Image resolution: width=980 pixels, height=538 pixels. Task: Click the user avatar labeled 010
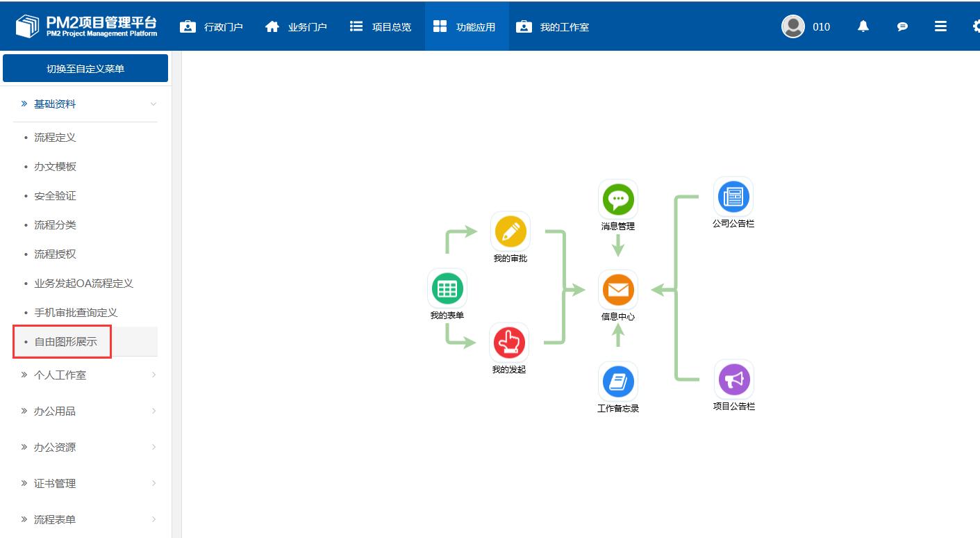793,26
